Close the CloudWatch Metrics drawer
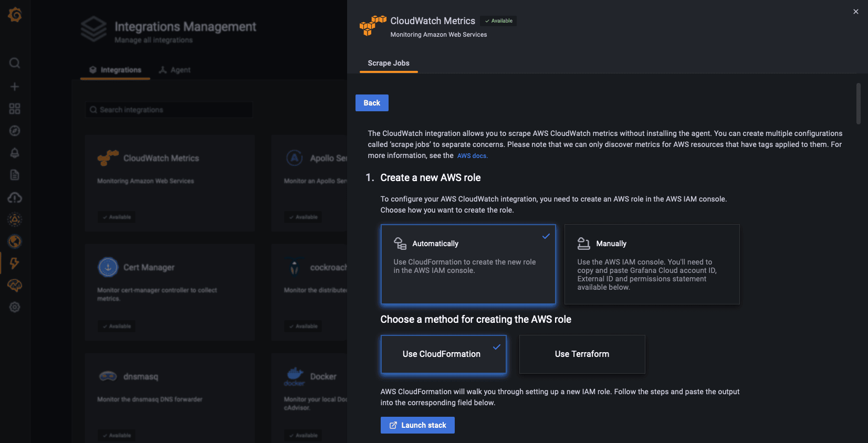The image size is (868, 443). point(856,12)
